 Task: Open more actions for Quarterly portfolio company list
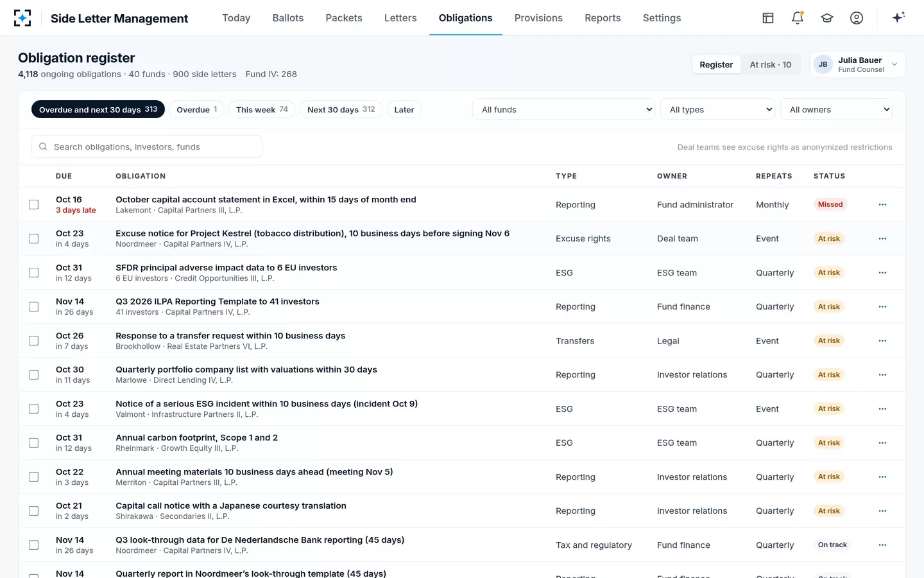pyautogui.click(x=882, y=374)
